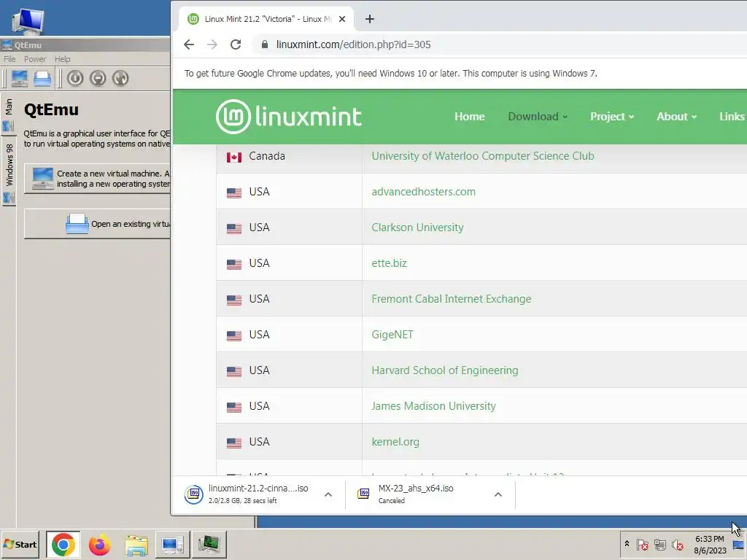Viewport: 747px width, 560px height.
Task: Click the QtEmu taskbar icon
Action: [x=172, y=544]
